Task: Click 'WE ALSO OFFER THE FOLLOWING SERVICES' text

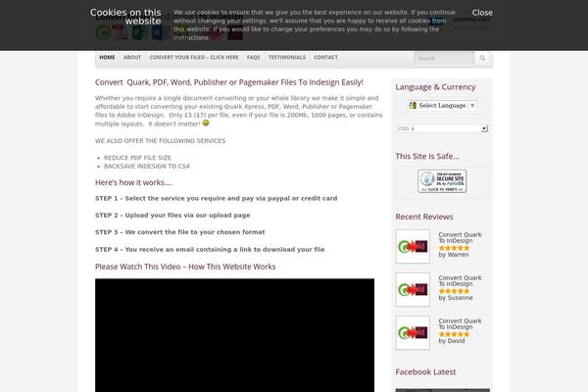Action: [x=160, y=141]
